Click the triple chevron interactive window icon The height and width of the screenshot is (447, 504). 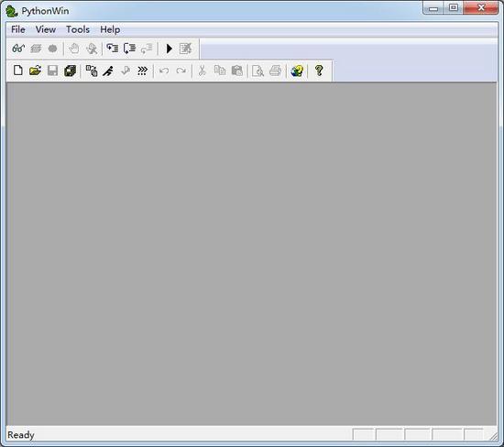(142, 71)
